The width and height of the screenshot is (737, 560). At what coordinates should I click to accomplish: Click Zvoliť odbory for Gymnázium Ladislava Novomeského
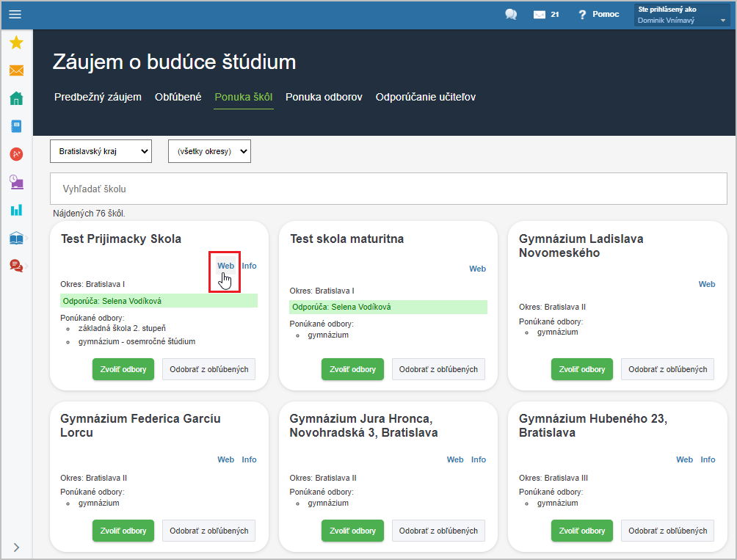582,369
